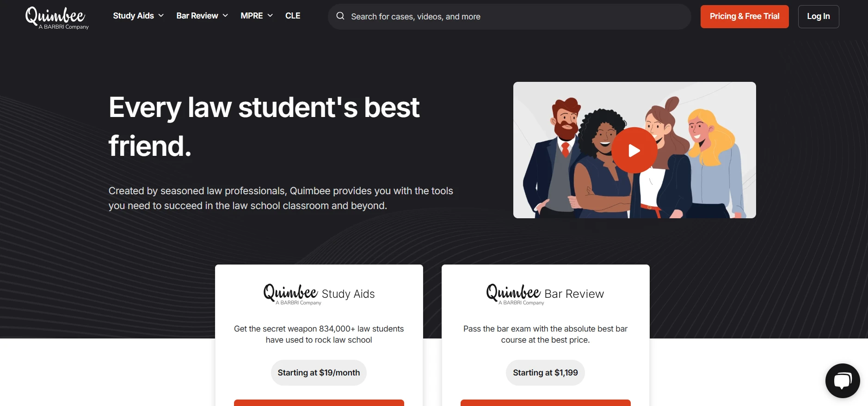
Task: Click the video thumbnail with cartoon people
Action: coord(634,150)
